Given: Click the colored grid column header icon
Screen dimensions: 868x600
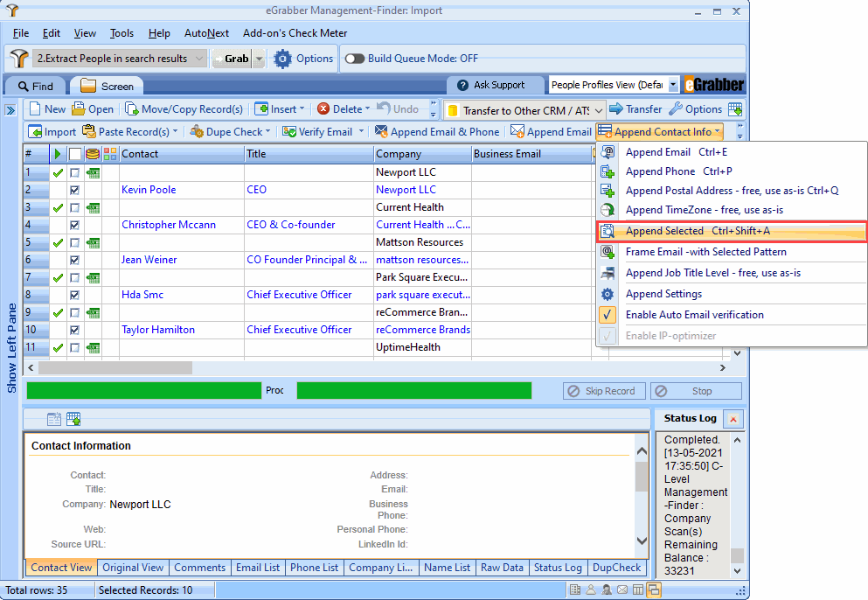Looking at the screenshot, I should coord(110,154).
